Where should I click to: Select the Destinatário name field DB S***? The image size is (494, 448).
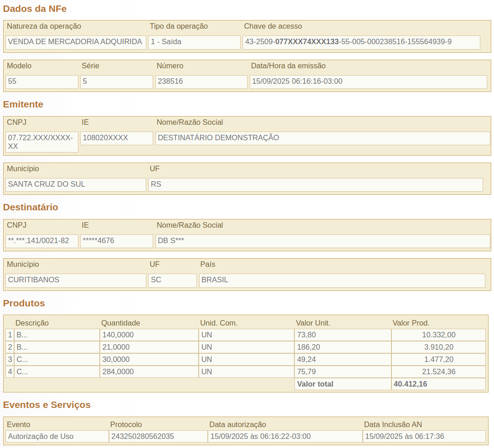click(323, 241)
